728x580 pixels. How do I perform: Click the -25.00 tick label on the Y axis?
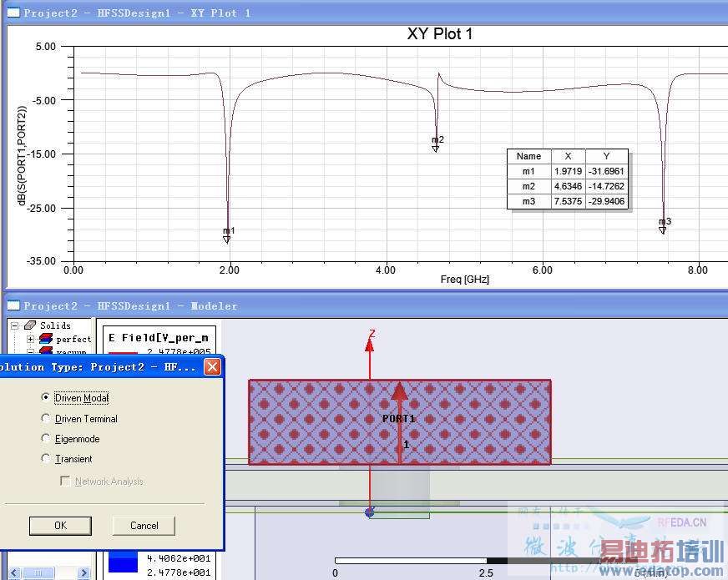(x=41, y=208)
